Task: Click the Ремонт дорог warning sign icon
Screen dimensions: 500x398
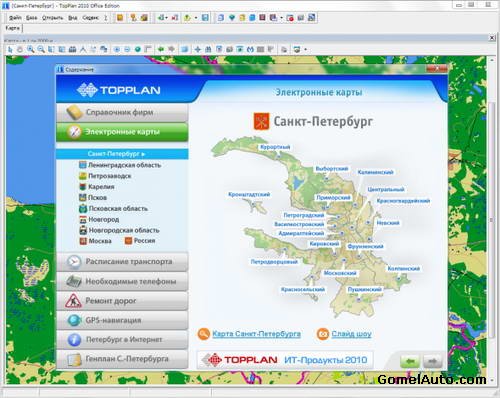Action: tap(73, 301)
